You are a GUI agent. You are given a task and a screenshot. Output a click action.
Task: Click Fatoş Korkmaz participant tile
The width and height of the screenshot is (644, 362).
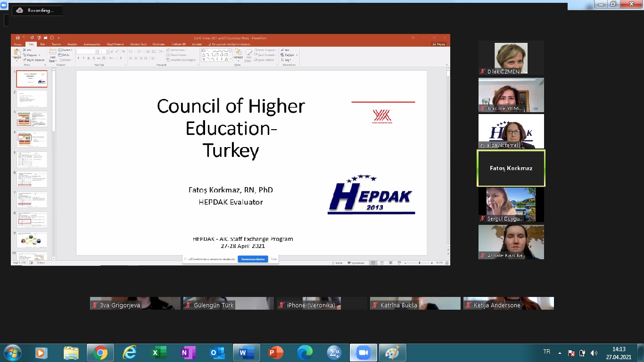coord(511,168)
